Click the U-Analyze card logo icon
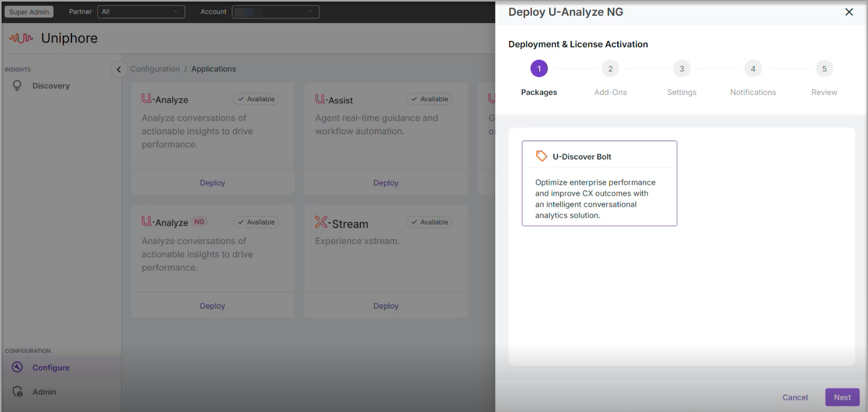Screen dimensions: 868x412 (x=147, y=98)
